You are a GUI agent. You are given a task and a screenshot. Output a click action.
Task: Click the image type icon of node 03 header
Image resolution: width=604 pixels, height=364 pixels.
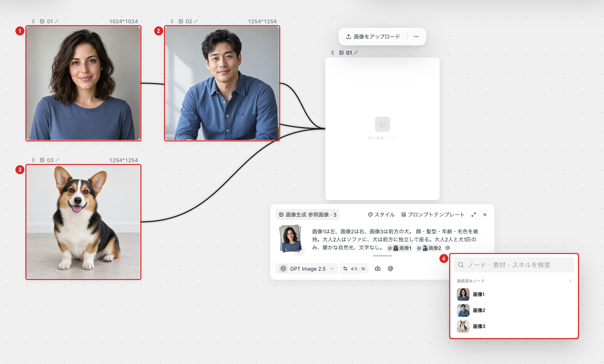pyautogui.click(x=42, y=160)
